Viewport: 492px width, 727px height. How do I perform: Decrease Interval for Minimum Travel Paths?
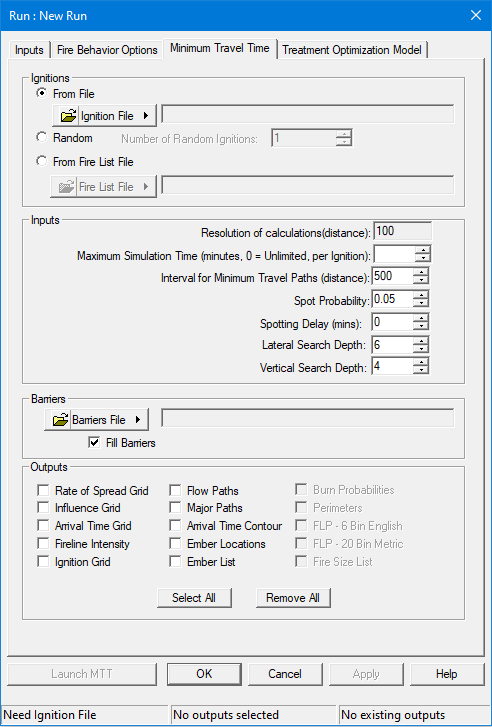(x=421, y=280)
